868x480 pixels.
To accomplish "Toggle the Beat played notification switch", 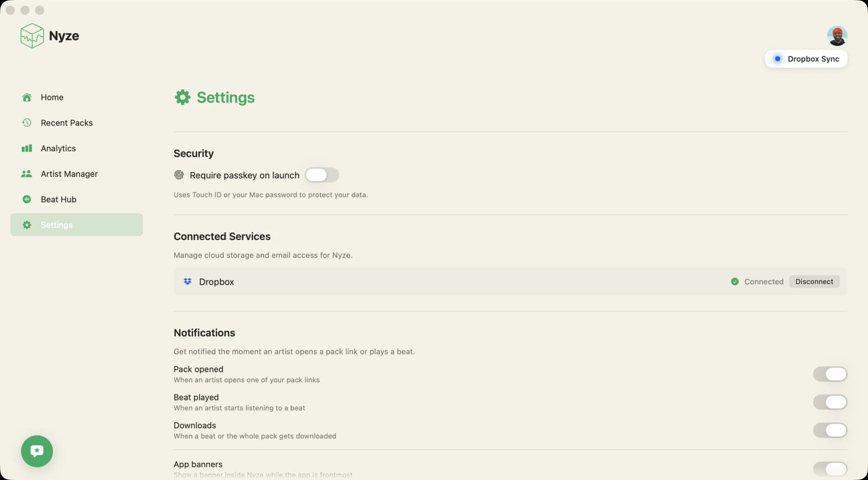I will point(830,402).
